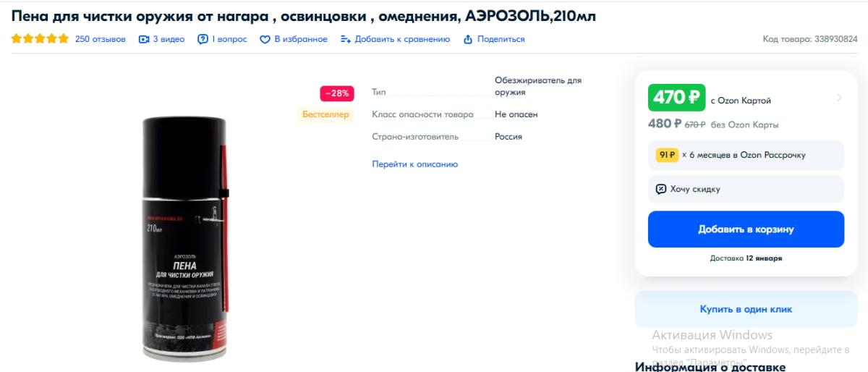868x372 pixels.
Task: Click the heart icon to add to favorites
Action: tap(265, 39)
